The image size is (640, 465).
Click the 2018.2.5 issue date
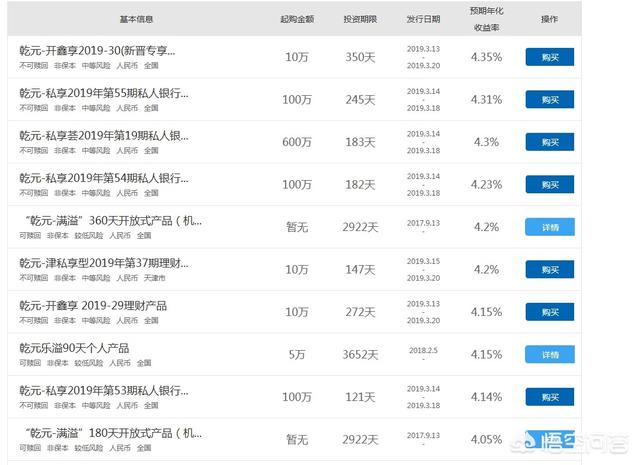423,350
